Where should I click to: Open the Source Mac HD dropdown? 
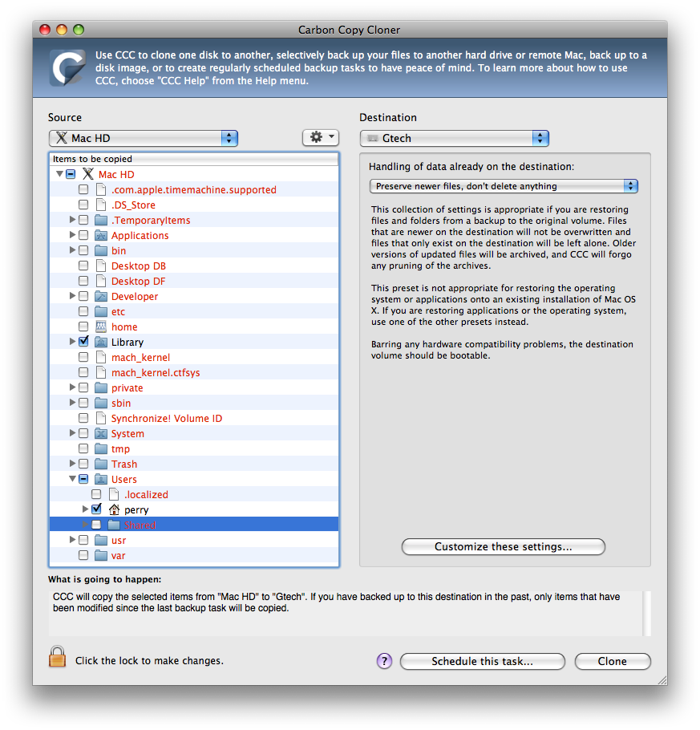click(144, 138)
